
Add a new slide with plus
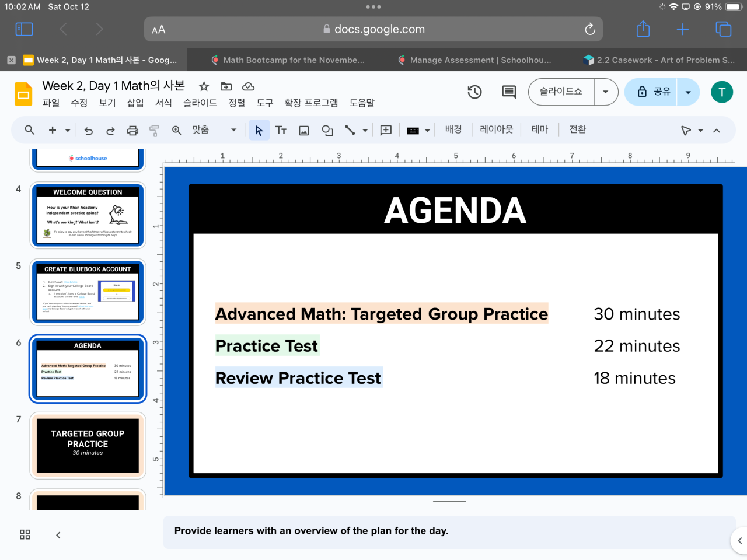click(53, 130)
